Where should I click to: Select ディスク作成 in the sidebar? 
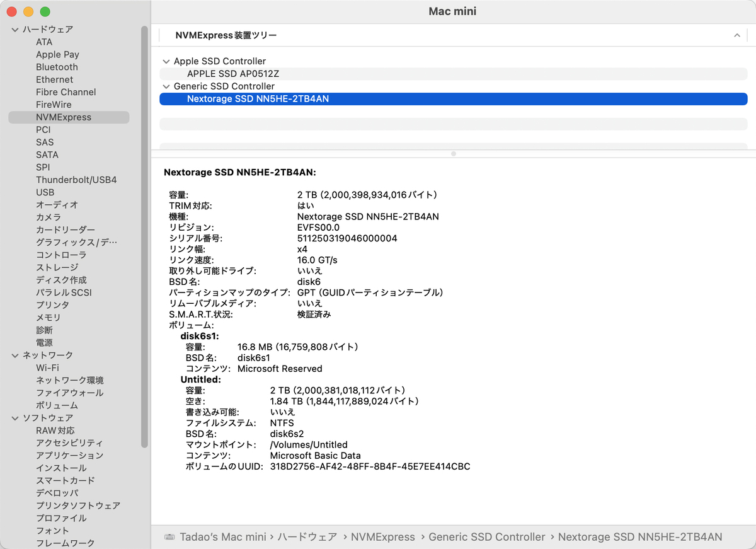[x=61, y=280]
